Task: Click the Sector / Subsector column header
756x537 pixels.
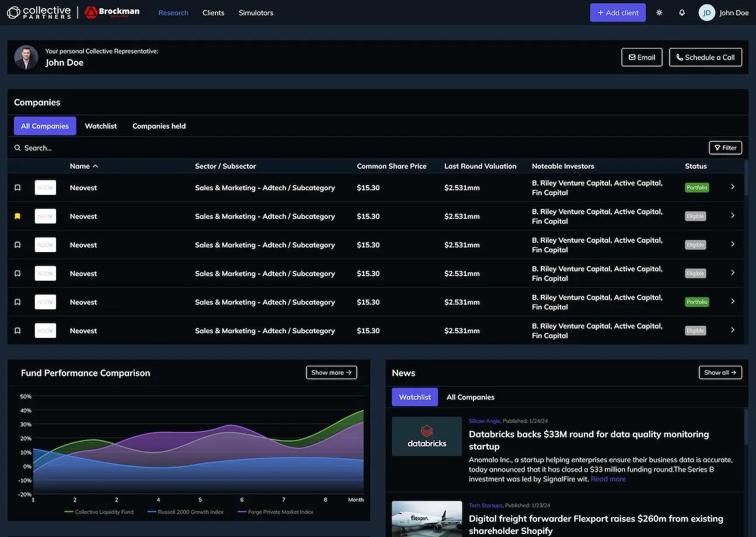Action: tap(225, 166)
